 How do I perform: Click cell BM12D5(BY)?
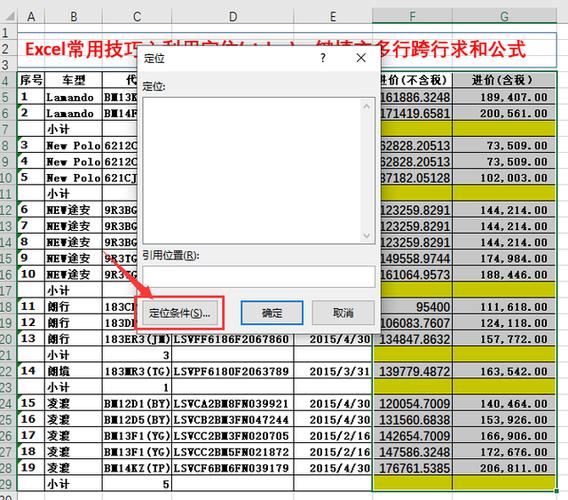tap(137, 420)
